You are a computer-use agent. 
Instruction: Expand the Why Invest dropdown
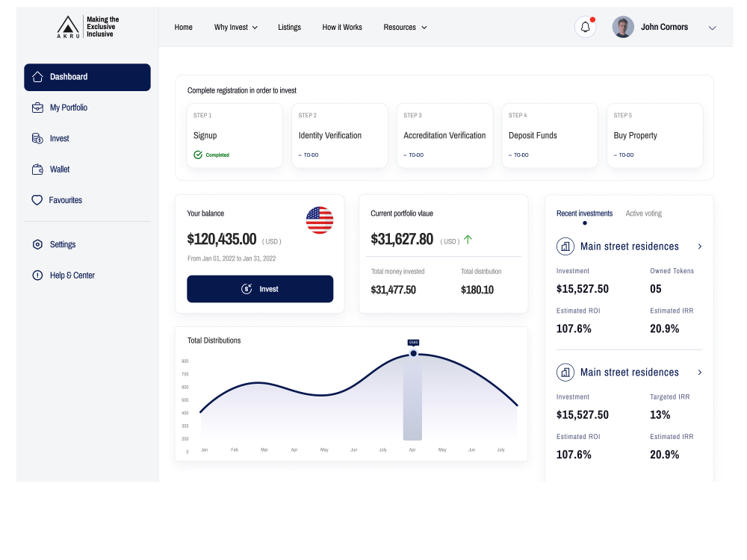(x=235, y=27)
